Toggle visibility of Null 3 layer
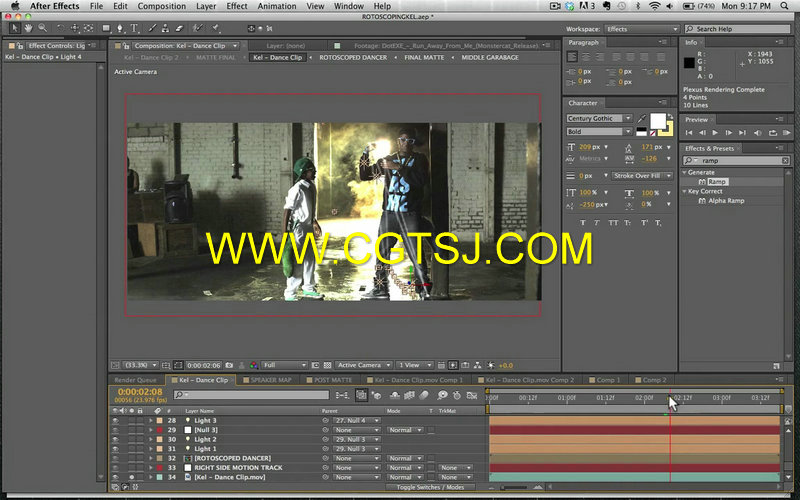This screenshot has width=800, height=500. pyautogui.click(x=115, y=430)
